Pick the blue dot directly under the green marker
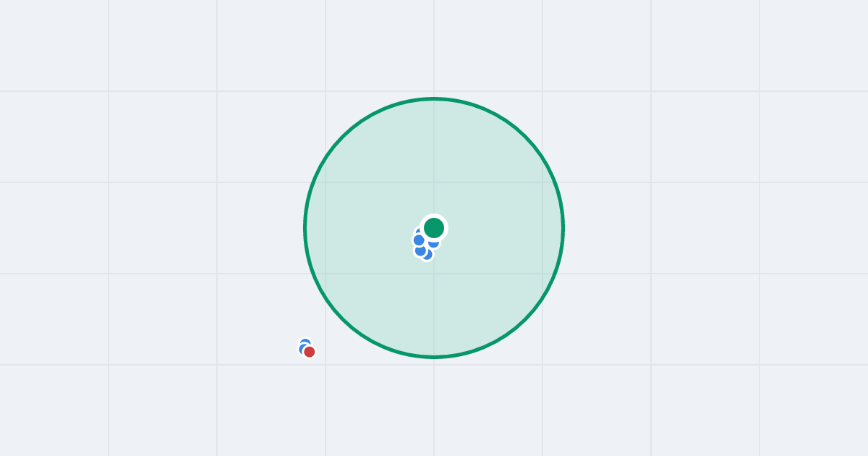 [x=433, y=244]
